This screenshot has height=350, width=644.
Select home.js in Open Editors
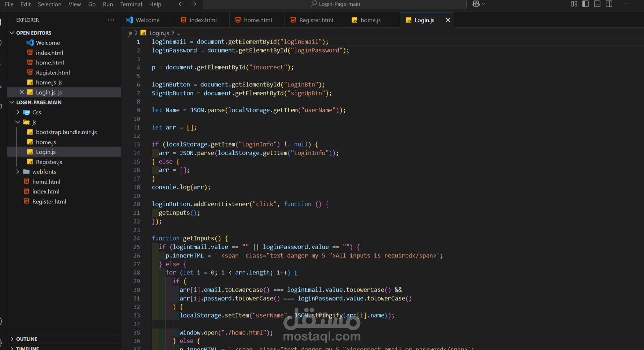[46, 82]
